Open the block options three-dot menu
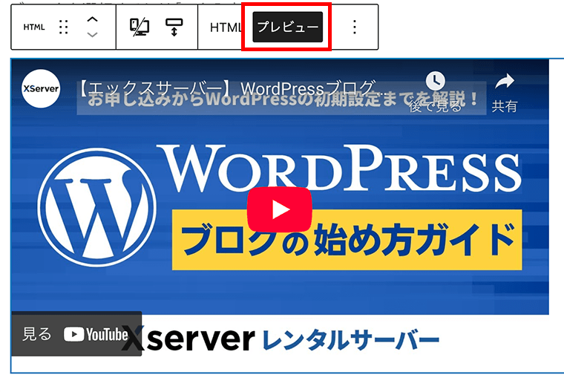 [355, 27]
